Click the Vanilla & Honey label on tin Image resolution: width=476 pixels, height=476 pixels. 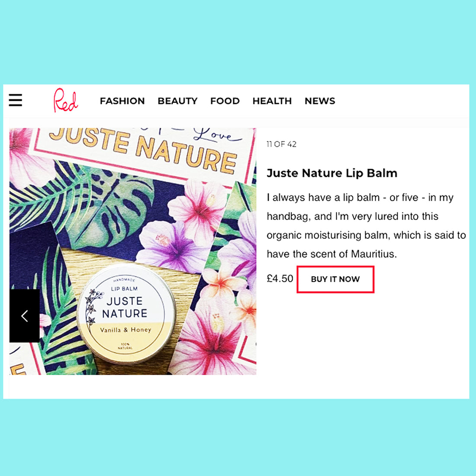[x=125, y=330]
